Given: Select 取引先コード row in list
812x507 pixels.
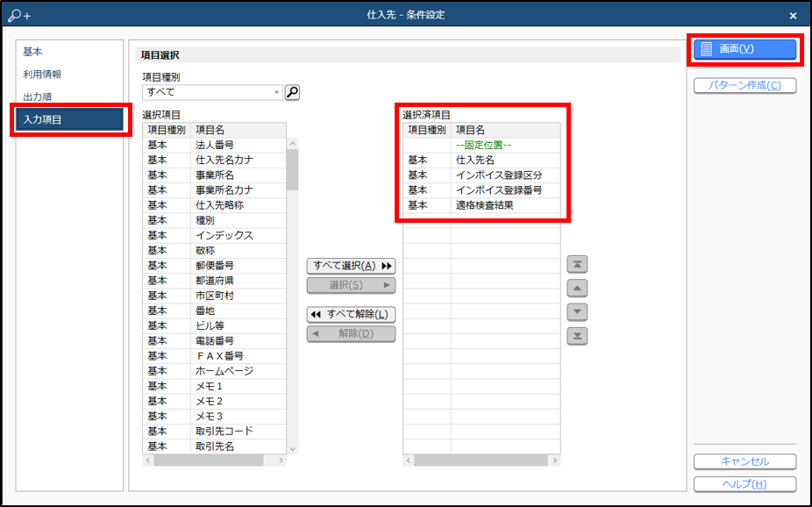Looking at the screenshot, I should tap(214, 431).
